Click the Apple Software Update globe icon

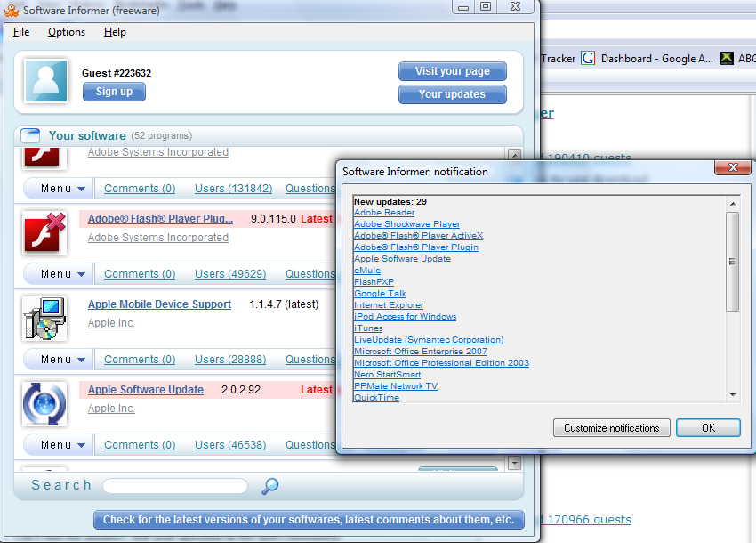click(x=44, y=404)
